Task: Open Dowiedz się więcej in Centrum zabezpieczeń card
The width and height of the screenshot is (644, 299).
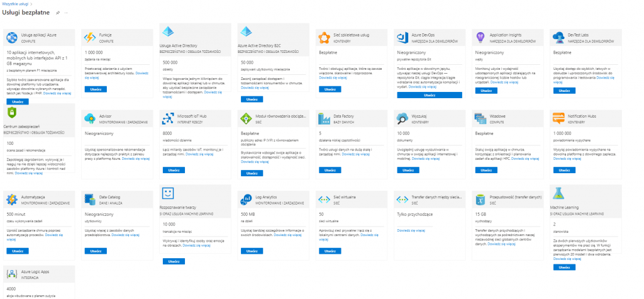Action: click(29, 173)
